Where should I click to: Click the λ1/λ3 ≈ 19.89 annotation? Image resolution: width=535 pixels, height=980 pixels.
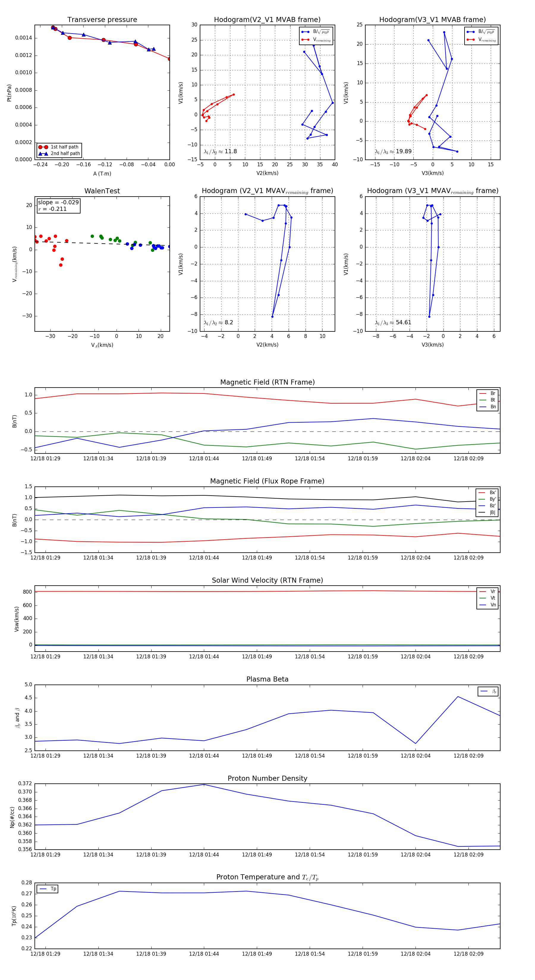click(393, 151)
